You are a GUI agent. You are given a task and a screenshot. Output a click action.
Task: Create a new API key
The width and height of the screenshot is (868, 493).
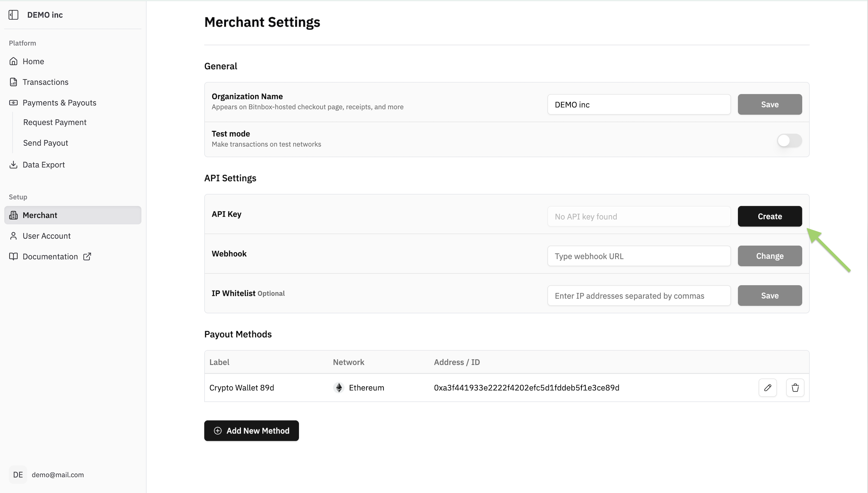coord(769,216)
